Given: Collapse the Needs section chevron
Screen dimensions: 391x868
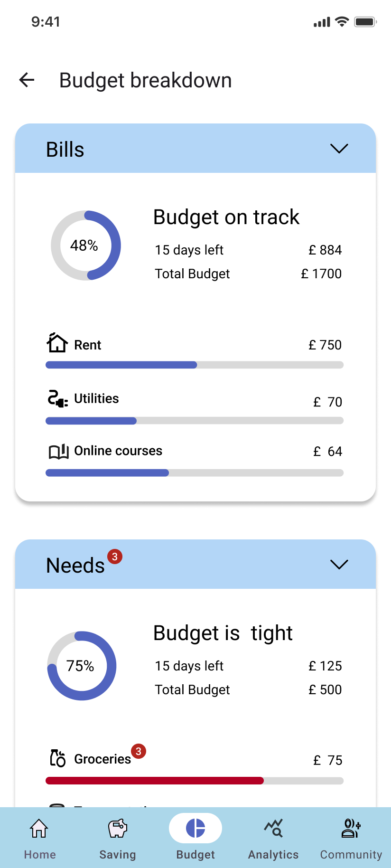Looking at the screenshot, I should [339, 564].
